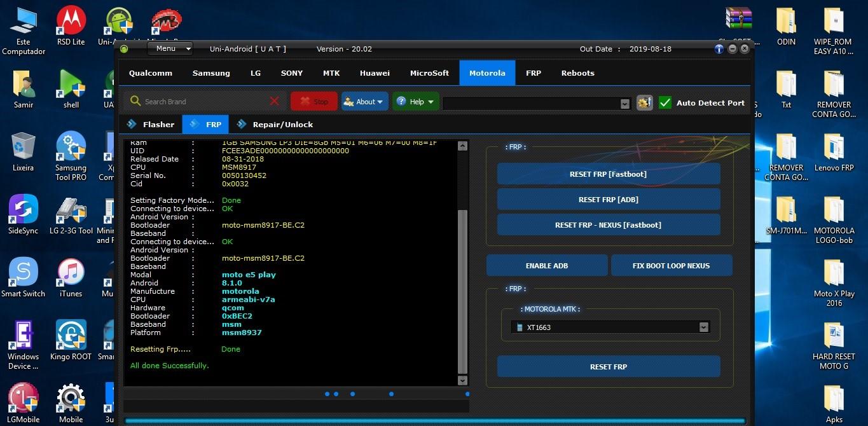Screen dimensions: 868x426
Task: Open the port selection combo box arrow
Action: 624,104
